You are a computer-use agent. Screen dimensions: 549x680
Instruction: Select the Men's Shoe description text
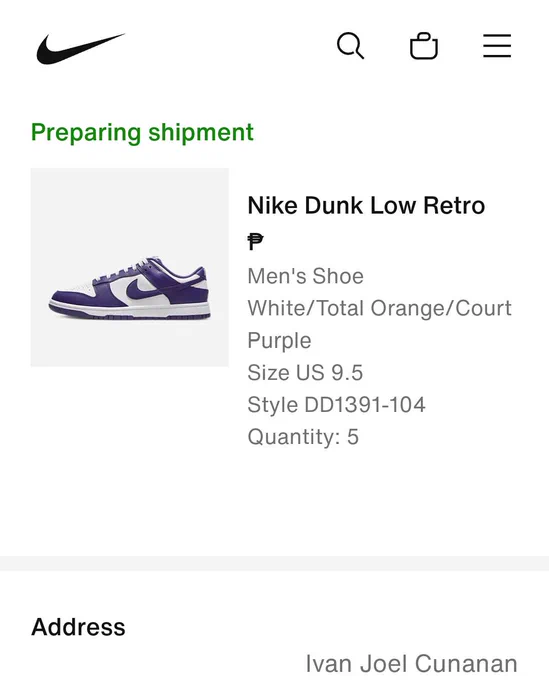click(305, 276)
